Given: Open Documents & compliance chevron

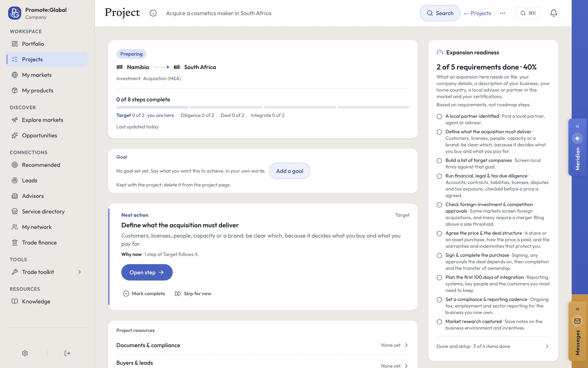Looking at the screenshot, I should coord(406,345).
